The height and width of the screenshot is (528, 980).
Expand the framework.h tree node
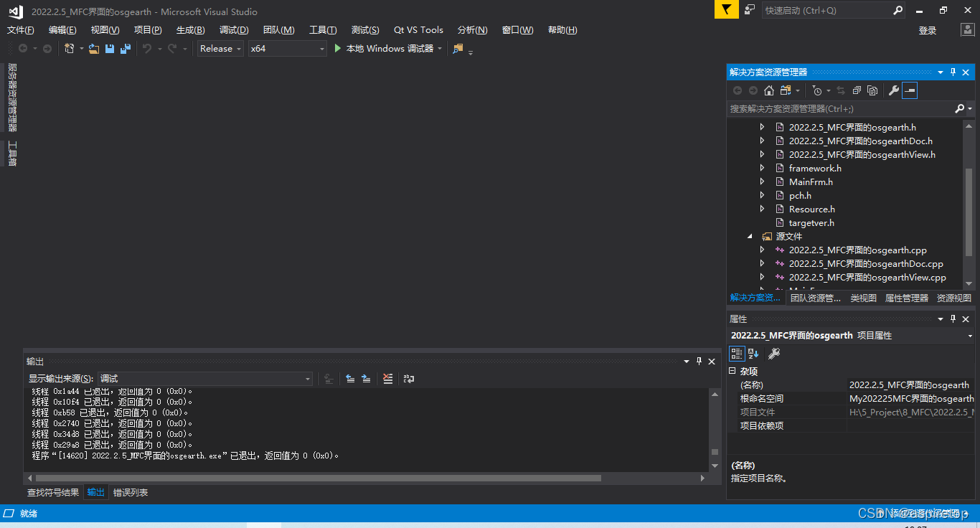pyautogui.click(x=762, y=168)
